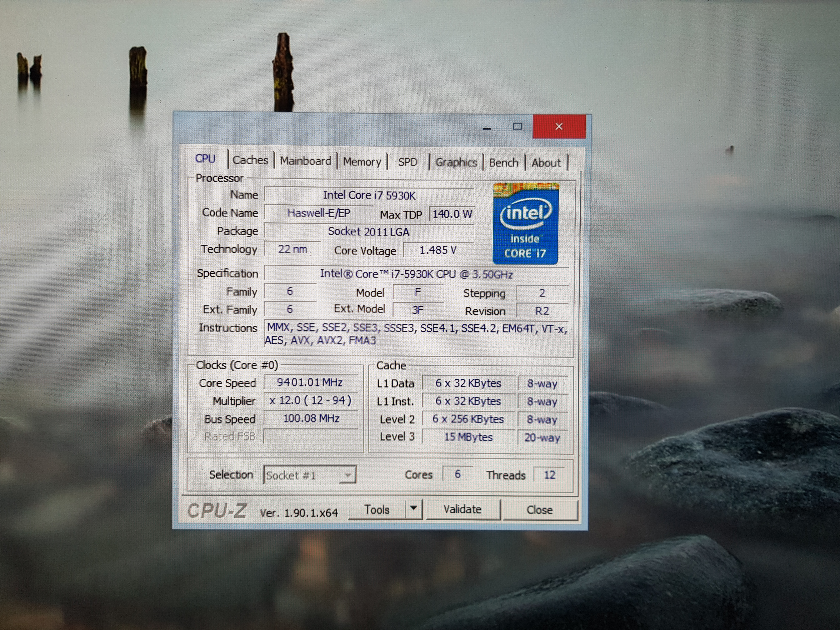
Task: Show the About tab
Action: pos(546,162)
